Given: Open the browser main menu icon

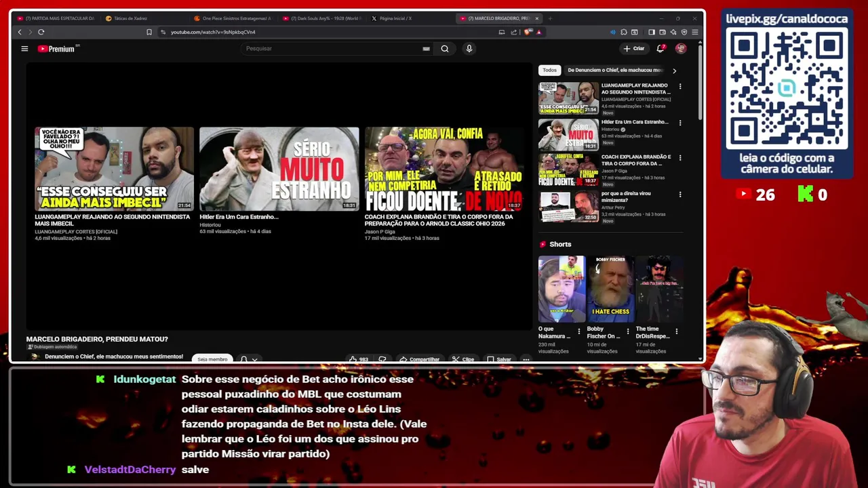Looking at the screenshot, I should [x=695, y=32].
